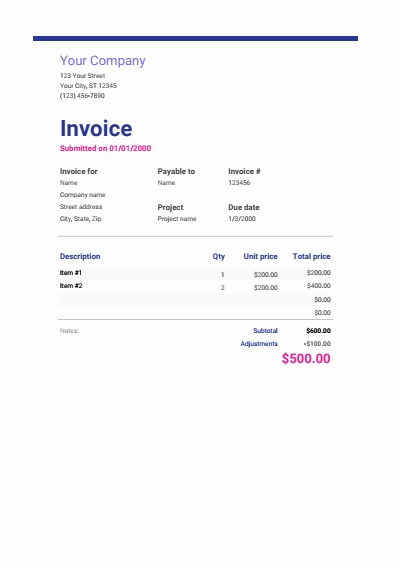The height and width of the screenshot is (566, 400).
Task: Click the "Your City, ST 12345" line
Action: click(x=88, y=86)
